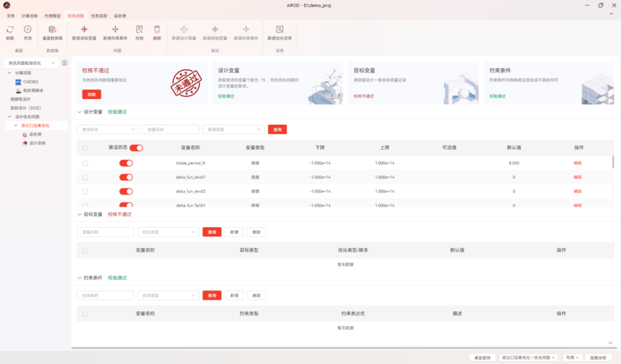This screenshot has height=364, width=621.
Task: Check the checkbox on delta_fun_dev02 row
Action: [x=85, y=191]
